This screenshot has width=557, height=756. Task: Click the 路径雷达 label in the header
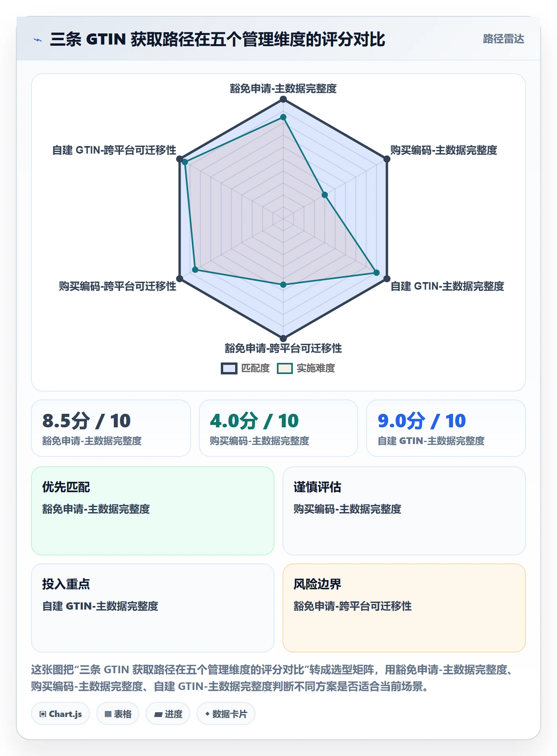(503, 39)
